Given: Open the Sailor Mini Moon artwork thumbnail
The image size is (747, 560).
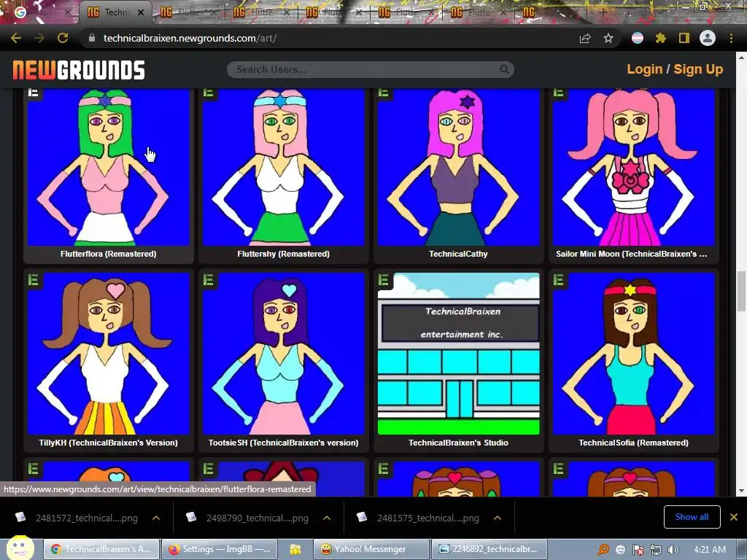Looking at the screenshot, I should click(x=634, y=167).
